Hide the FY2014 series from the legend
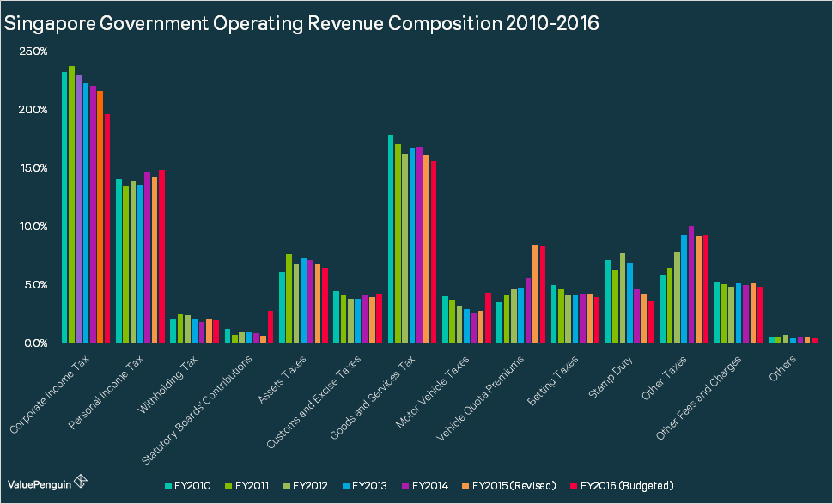The image size is (833, 504). point(429,485)
